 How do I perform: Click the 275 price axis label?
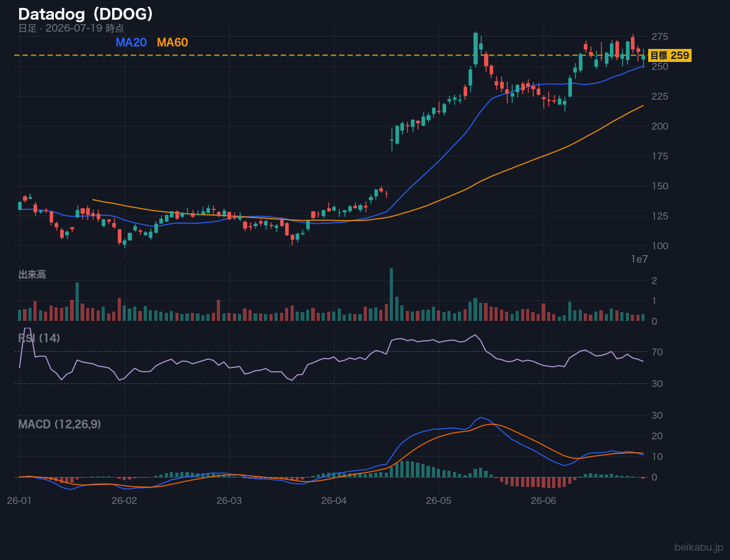(x=660, y=37)
